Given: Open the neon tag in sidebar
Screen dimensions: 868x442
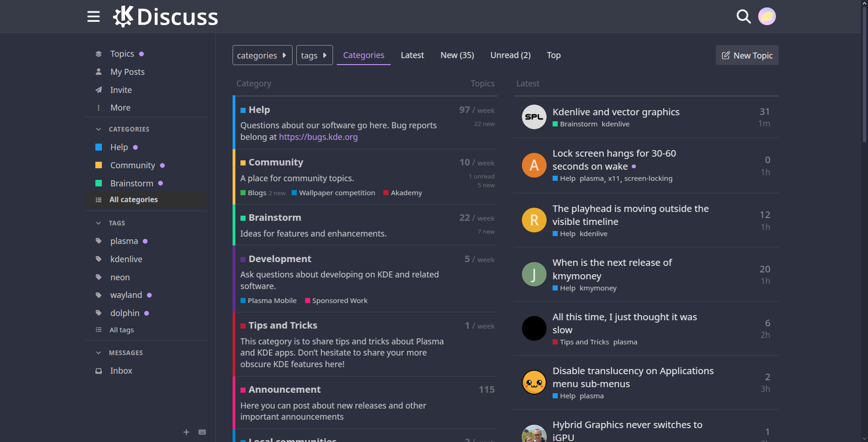Looking at the screenshot, I should tap(120, 277).
